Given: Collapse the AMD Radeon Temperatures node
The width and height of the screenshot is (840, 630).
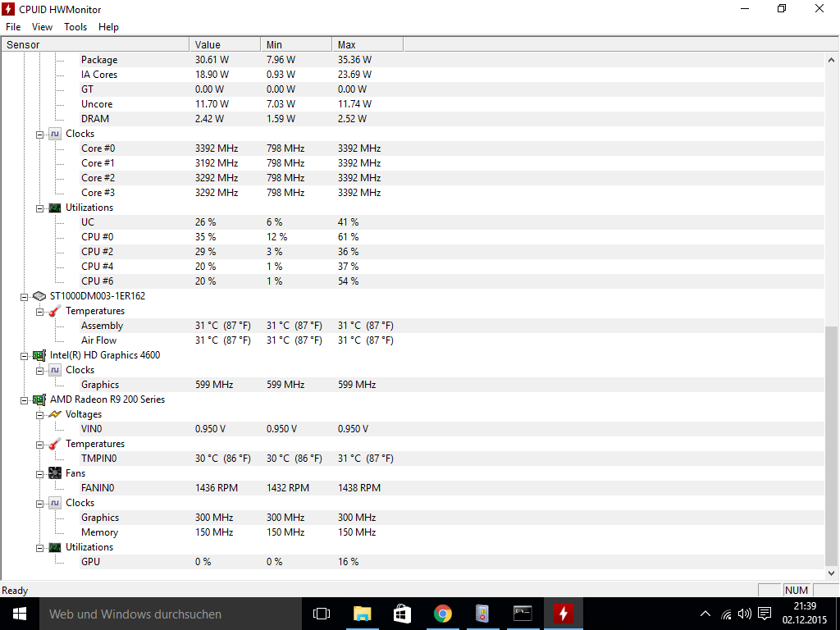Looking at the screenshot, I should 39,445.
